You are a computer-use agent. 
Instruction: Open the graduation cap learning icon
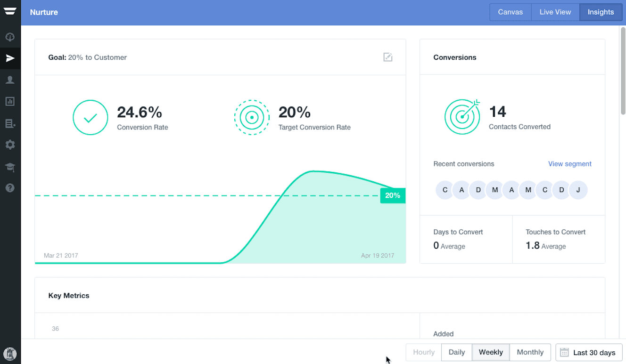10,167
